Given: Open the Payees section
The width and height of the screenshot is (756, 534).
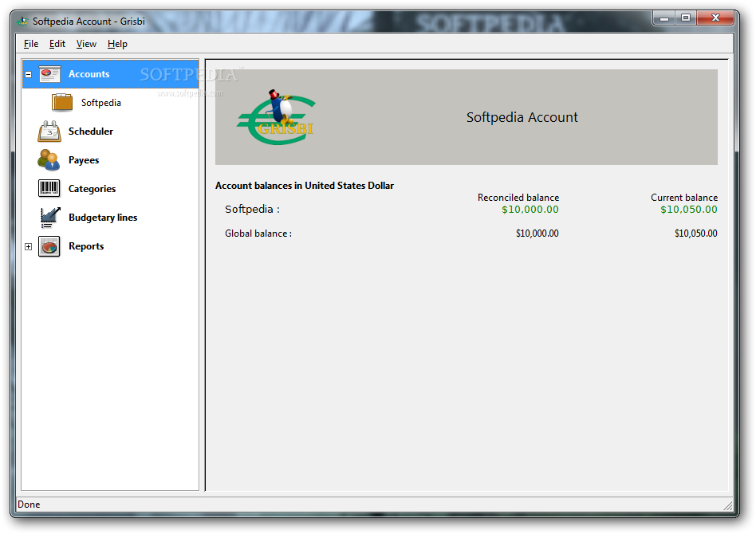Looking at the screenshot, I should point(84,160).
